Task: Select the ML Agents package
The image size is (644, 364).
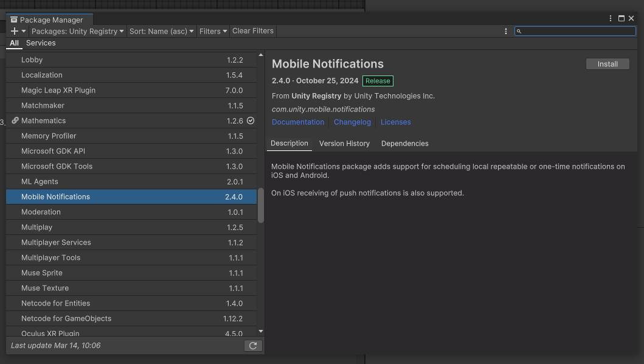Action: [131, 182]
